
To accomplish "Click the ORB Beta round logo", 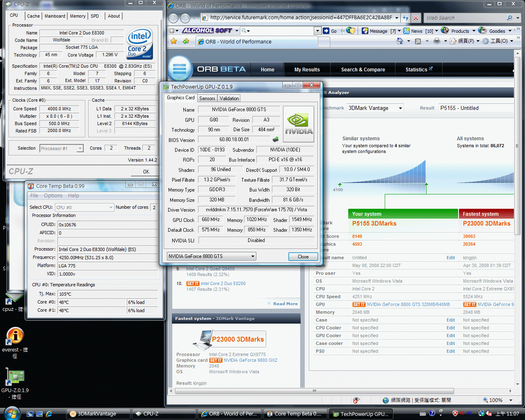I will click(x=180, y=68).
